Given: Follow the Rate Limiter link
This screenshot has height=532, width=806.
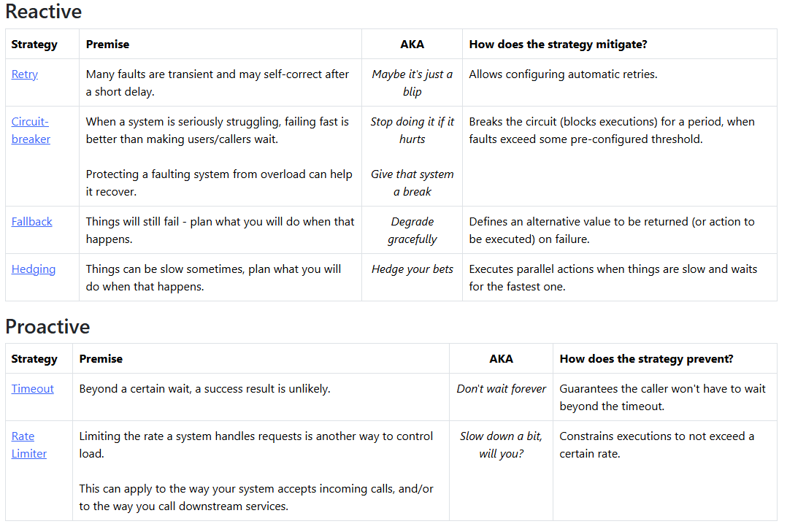Looking at the screenshot, I should coord(28,445).
